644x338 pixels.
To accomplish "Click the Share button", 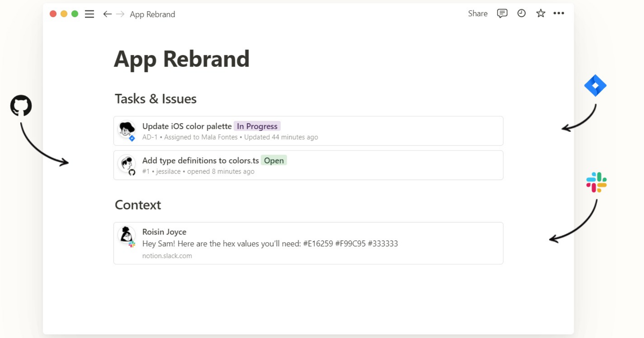I will pos(478,14).
